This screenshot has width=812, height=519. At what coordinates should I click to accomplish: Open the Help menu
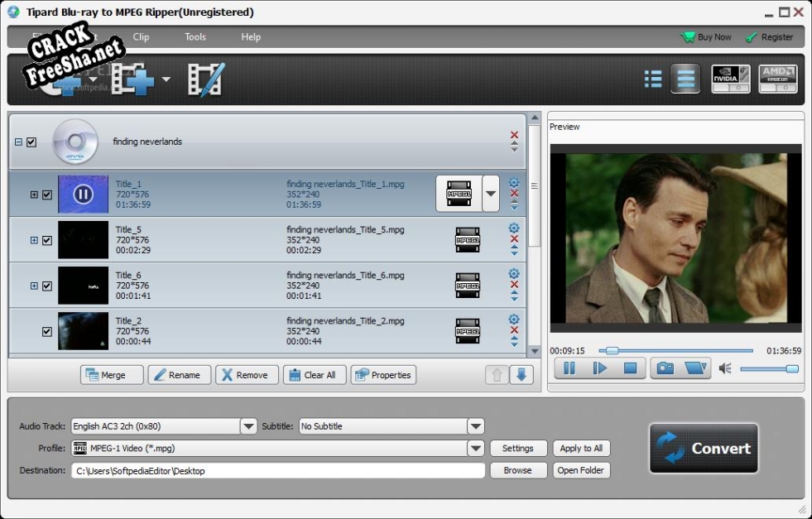tap(251, 37)
